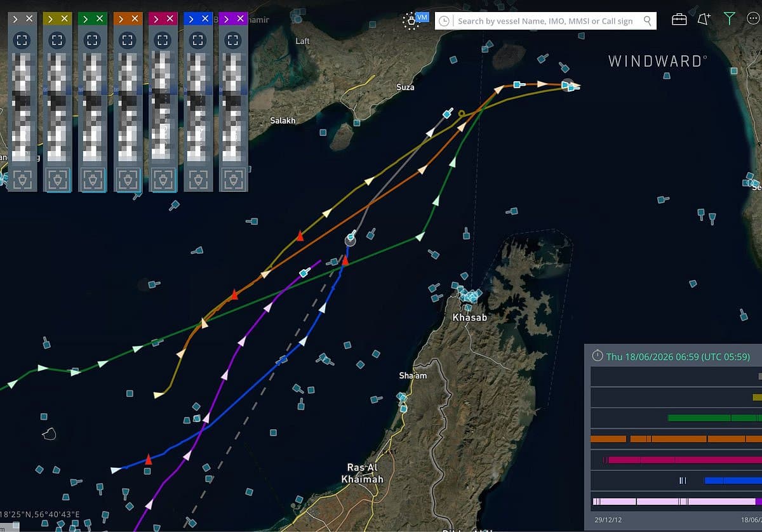
Task: Toggle vessel tracking on gray card
Action: click(22, 180)
